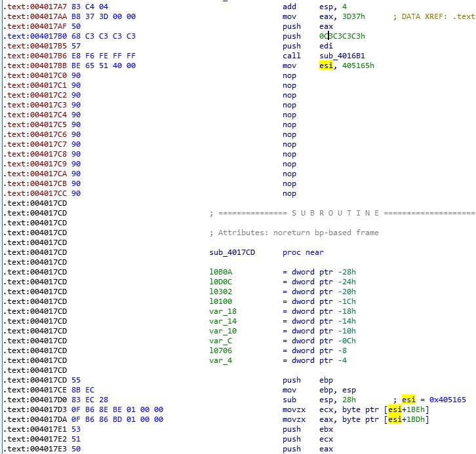476x454 pixels.
Task: Click local variable l0D0C
Action: pos(221,282)
